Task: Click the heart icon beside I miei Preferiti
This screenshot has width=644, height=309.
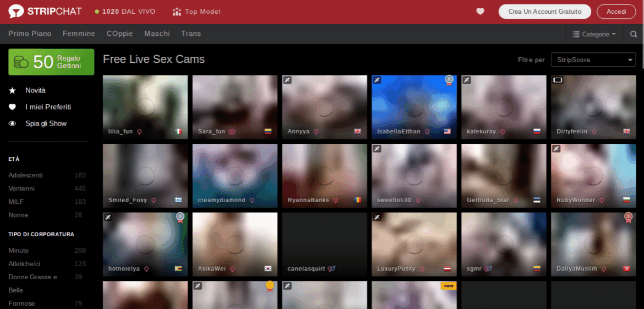Action: 13,107
